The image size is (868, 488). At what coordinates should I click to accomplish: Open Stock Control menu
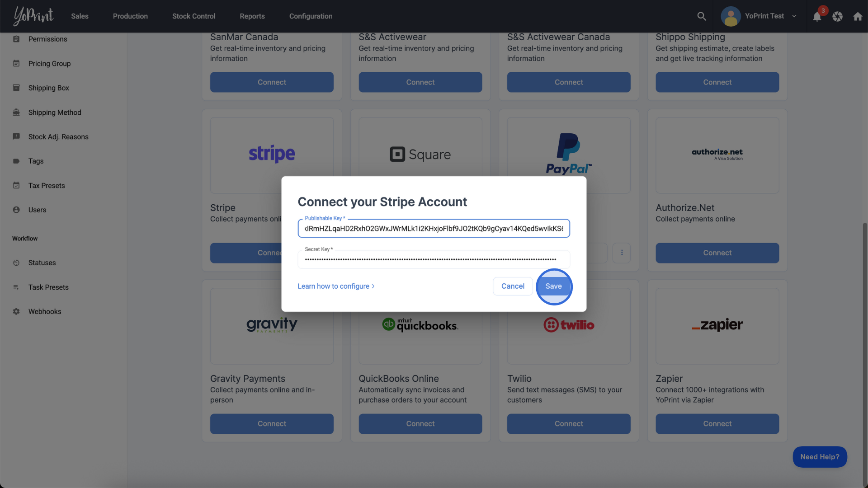(193, 16)
